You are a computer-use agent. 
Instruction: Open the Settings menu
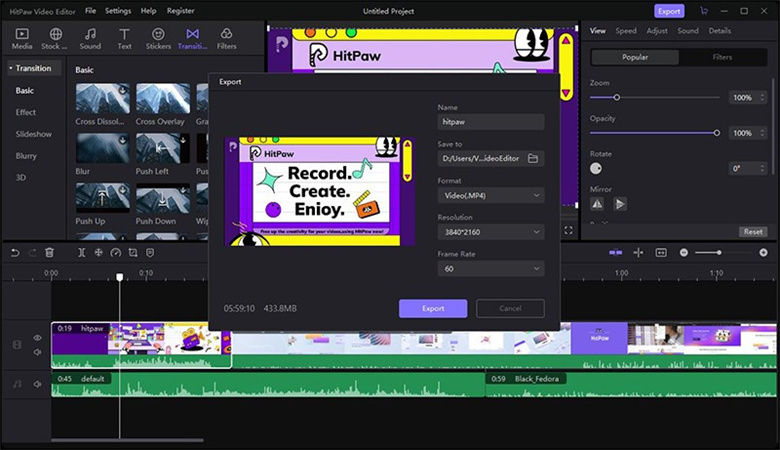coord(117,10)
